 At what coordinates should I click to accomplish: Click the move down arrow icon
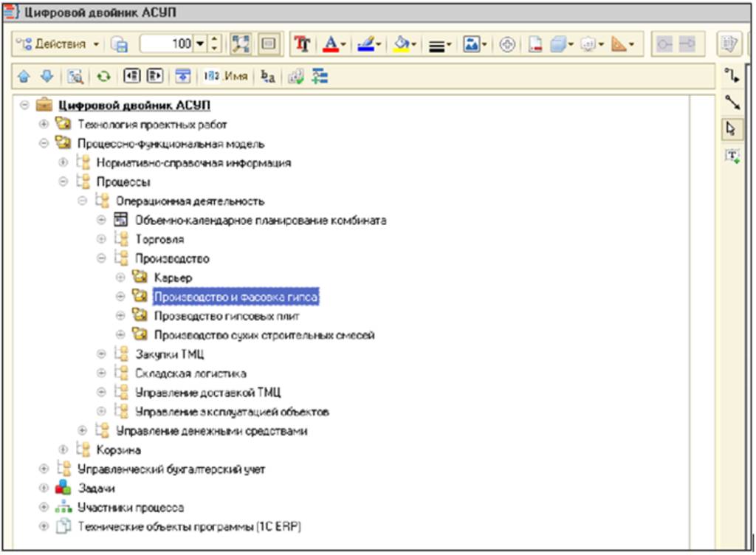47,76
